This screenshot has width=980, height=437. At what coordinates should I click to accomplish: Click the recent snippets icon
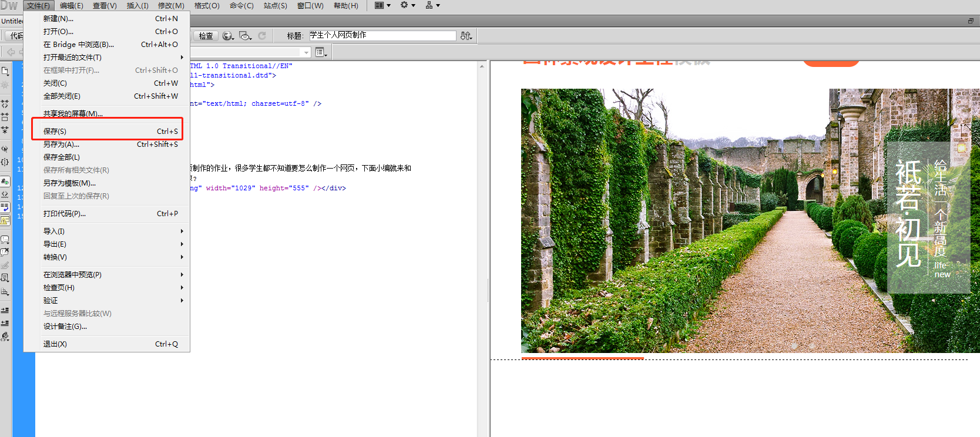tap(5, 278)
